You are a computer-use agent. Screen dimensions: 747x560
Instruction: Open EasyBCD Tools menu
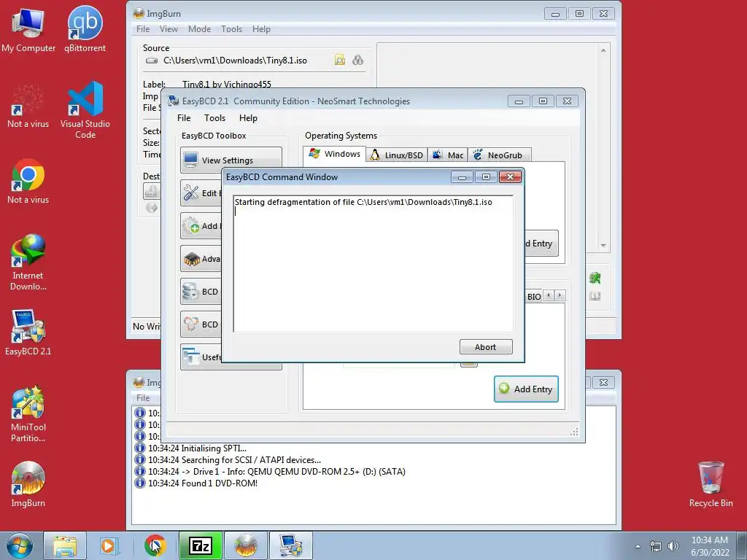(x=215, y=118)
